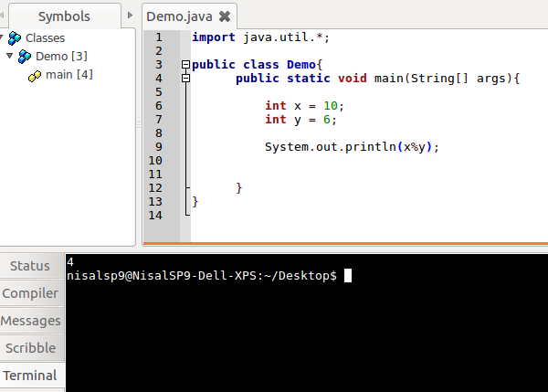Click 'System.out.println' on line 9
Screen dimensions: 548x392
click(x=331, y=147)
